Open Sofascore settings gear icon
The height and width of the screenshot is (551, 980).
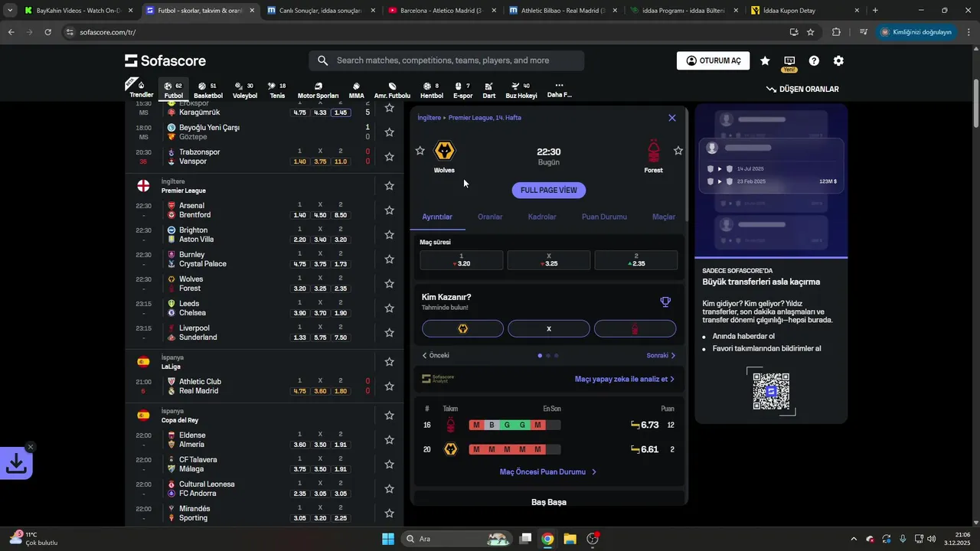click(838, 60)
